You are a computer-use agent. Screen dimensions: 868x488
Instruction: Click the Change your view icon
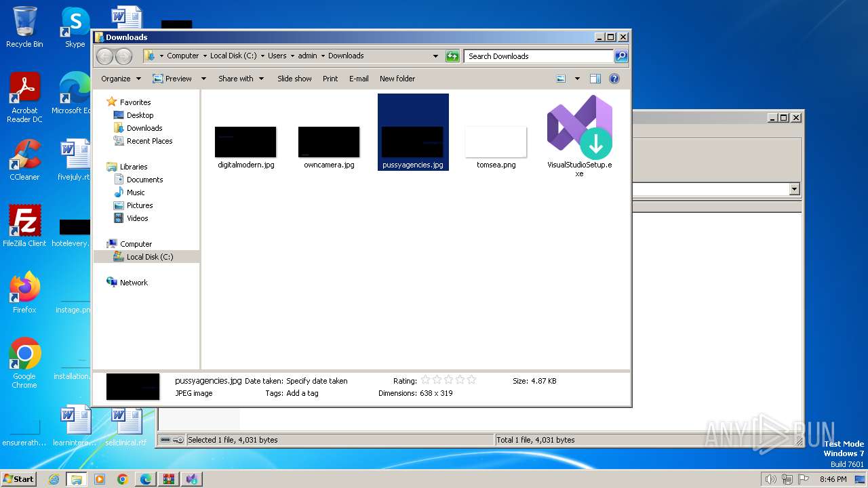click(561, 79)
